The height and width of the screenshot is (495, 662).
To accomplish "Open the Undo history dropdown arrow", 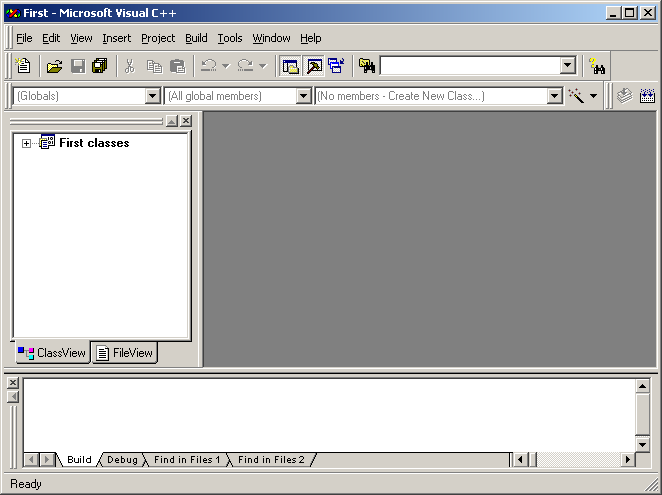I will (x=226, y=66).
